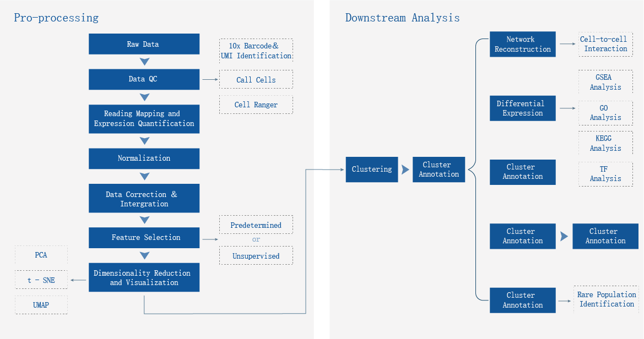Viewport: 644px width, 339px height.
Task: Click the arrow between Raw Data and Data QC
Action: click(x=144, y=62)
